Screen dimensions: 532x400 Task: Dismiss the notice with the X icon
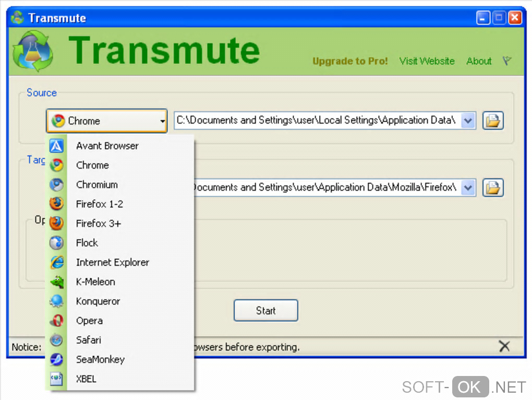pyautogui.click(x=504, y=346)
